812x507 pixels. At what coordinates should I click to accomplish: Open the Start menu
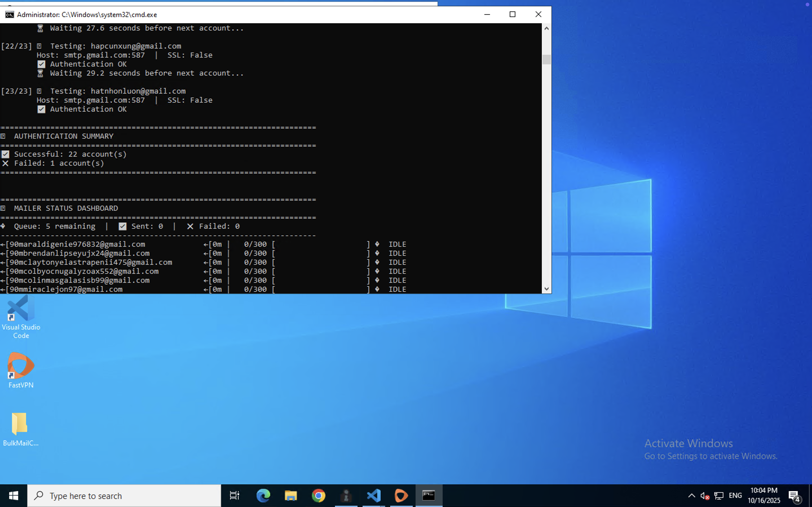[x=14, y=495]
